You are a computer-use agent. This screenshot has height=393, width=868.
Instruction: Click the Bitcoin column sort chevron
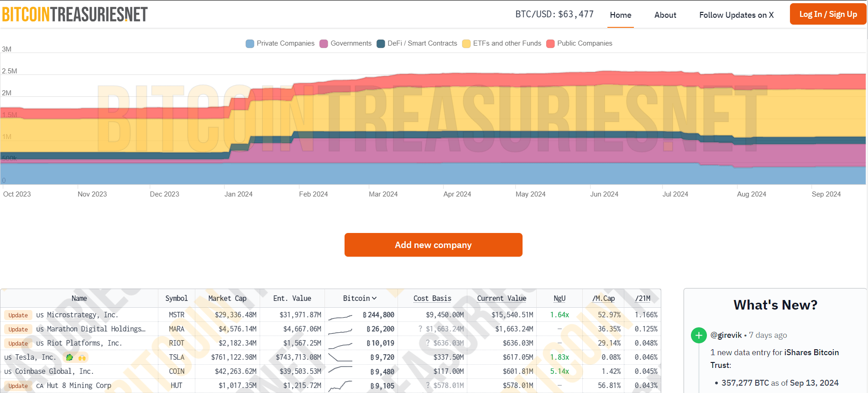pos(374,298)
